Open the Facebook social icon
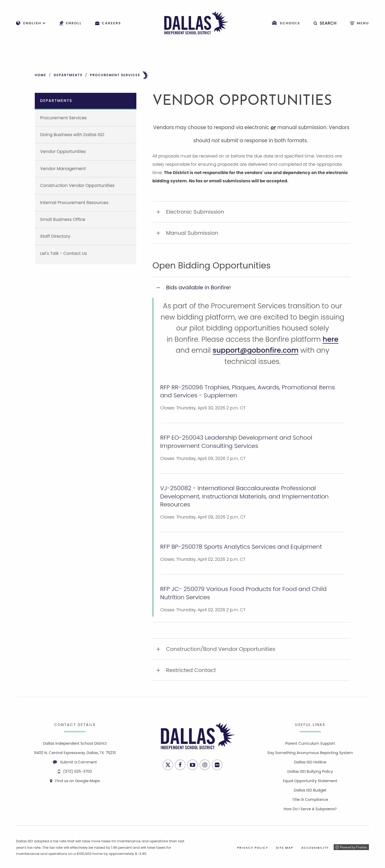 180,765
